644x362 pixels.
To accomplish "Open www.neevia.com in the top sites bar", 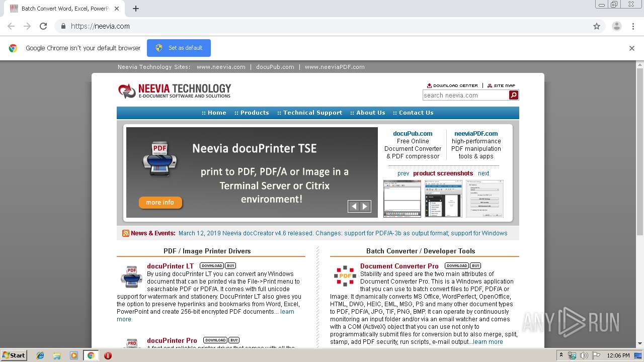I will click(x=221, y=67).
